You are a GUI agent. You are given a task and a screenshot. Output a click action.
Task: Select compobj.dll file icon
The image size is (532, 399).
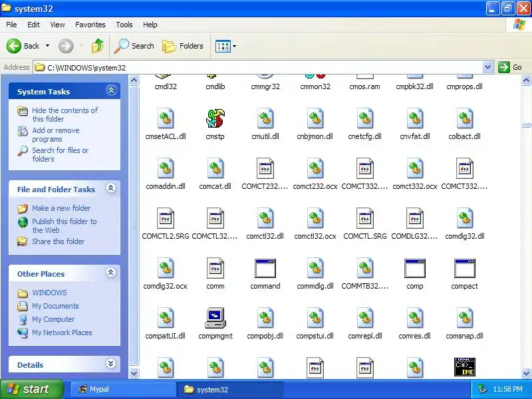265,318
